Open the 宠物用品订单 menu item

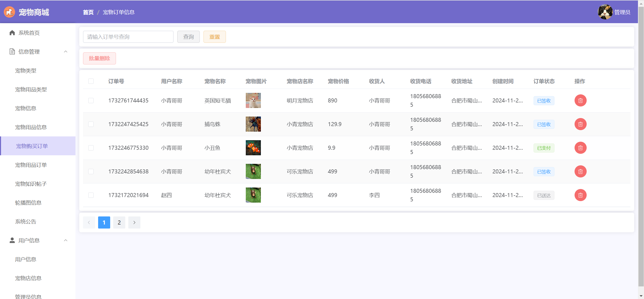(31, 165)
